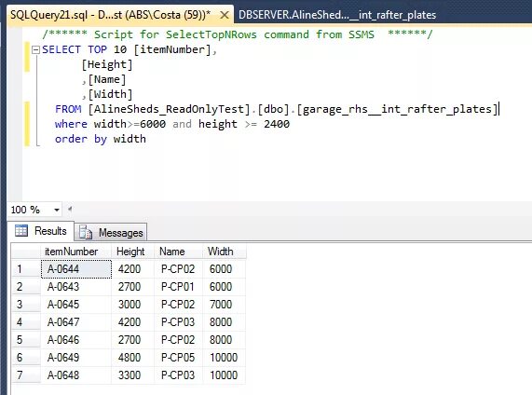Screen dimensions: 532x395
Task: Click the value 6000 in where clause
Action: pyautogui.click(x=153, y=124)
